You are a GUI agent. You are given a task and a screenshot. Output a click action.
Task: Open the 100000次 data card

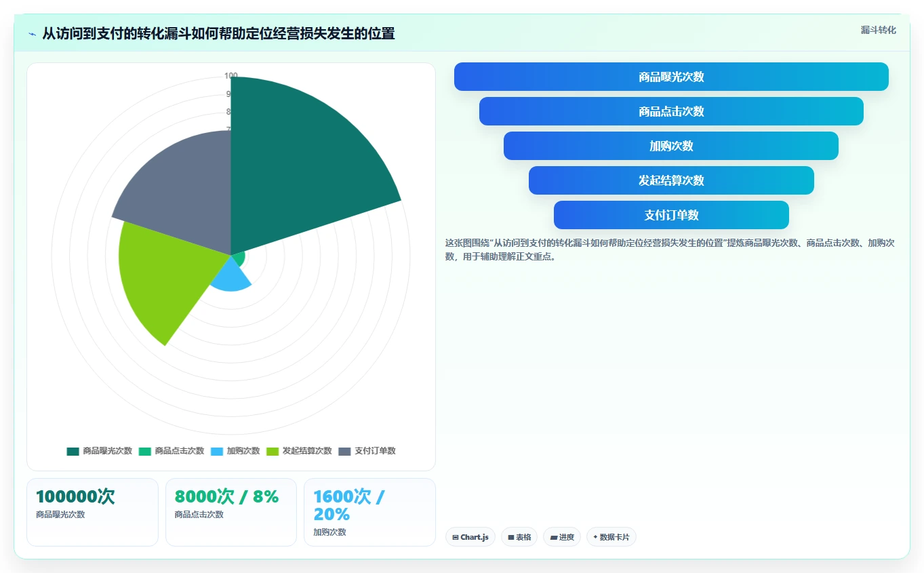pyautogui.click(x=92, y=512)
